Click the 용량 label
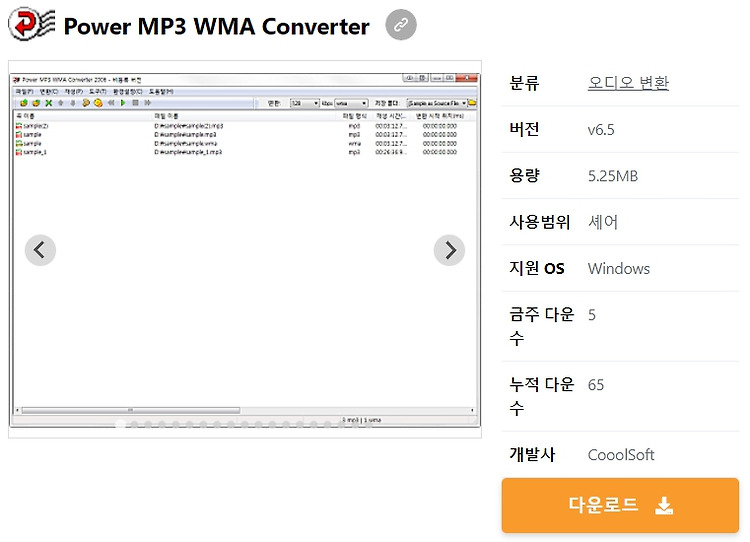This screenshot has height=542, width=750. (524, 176)
